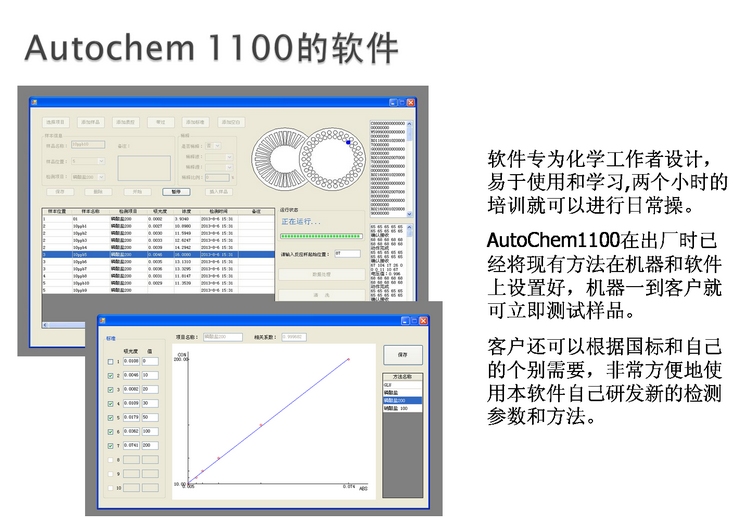Image resolution: width=740 pixels, height=517 pixels.
Task: Open the 是否稀释 dropdown
Action: [x=219, y=146]
